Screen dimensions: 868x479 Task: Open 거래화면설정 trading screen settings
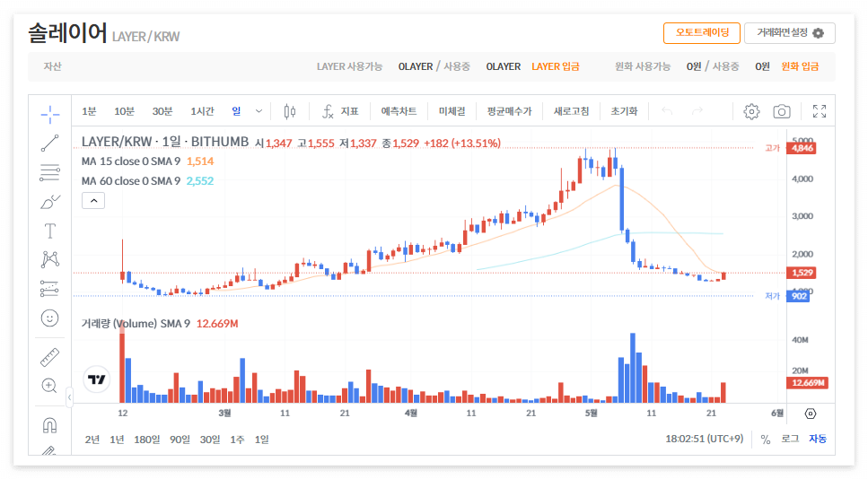(790, 33)
